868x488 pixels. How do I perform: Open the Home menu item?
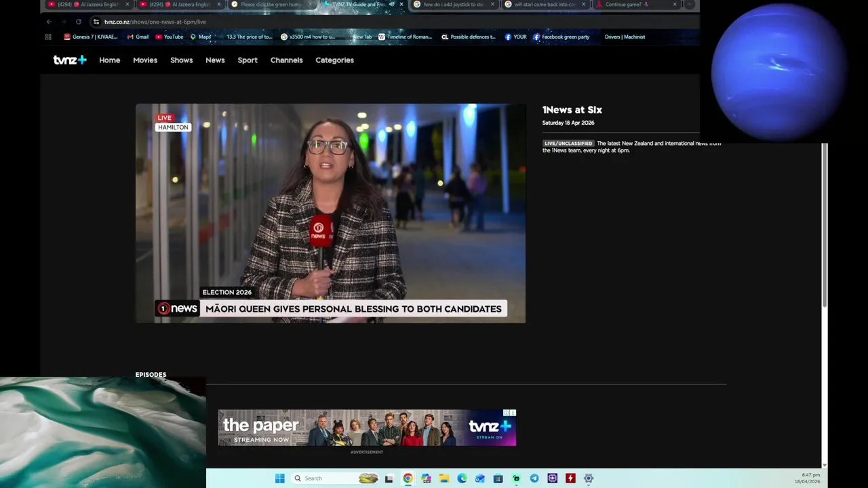pyautogui.click(x=109, y=60)
